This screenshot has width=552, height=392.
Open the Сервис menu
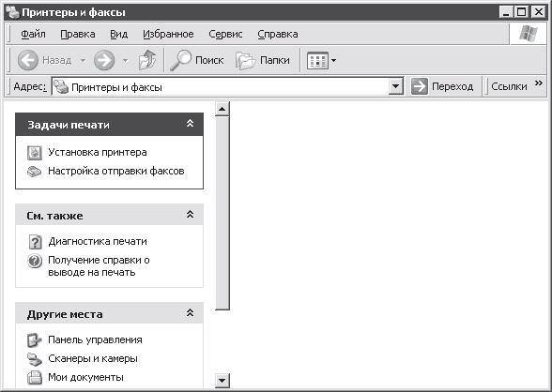pyautogui.click(x=225, y=34)
